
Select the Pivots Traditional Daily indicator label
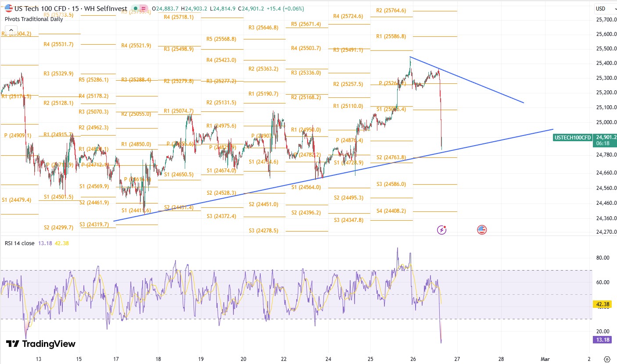pos(34,19)
